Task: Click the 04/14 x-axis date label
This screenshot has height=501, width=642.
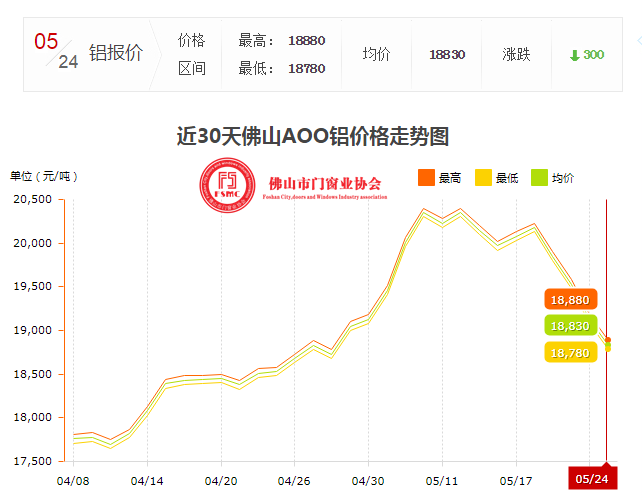Action: coord(147,481)
